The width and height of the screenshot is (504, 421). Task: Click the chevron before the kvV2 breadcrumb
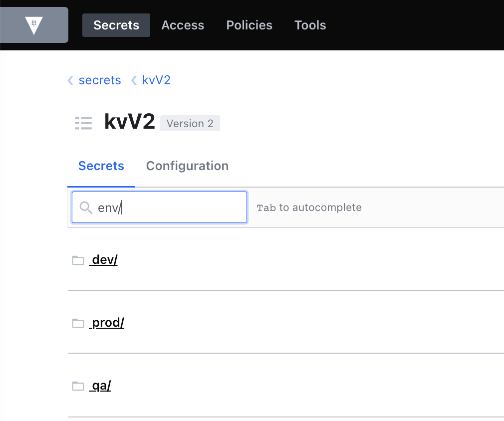click(x=133, y=80)
